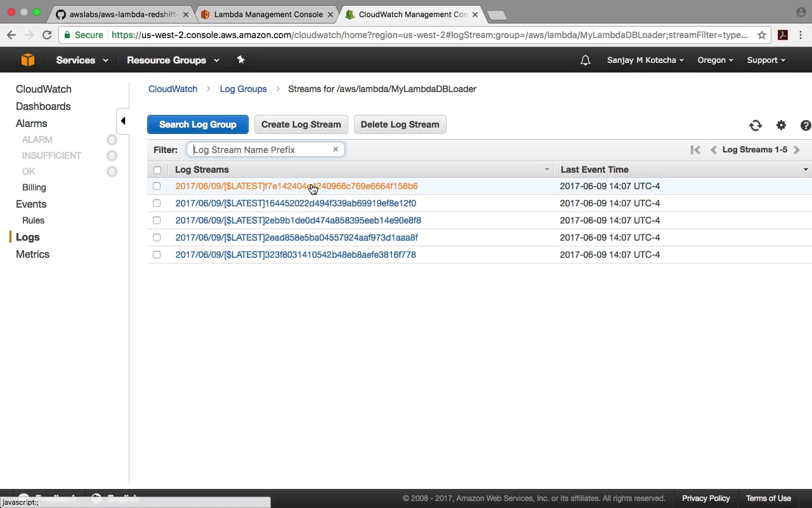The height and width of the screenshot is (508, 812).
Task: Click the AWS orange cube home icon
Action: [x=28, y=60]
